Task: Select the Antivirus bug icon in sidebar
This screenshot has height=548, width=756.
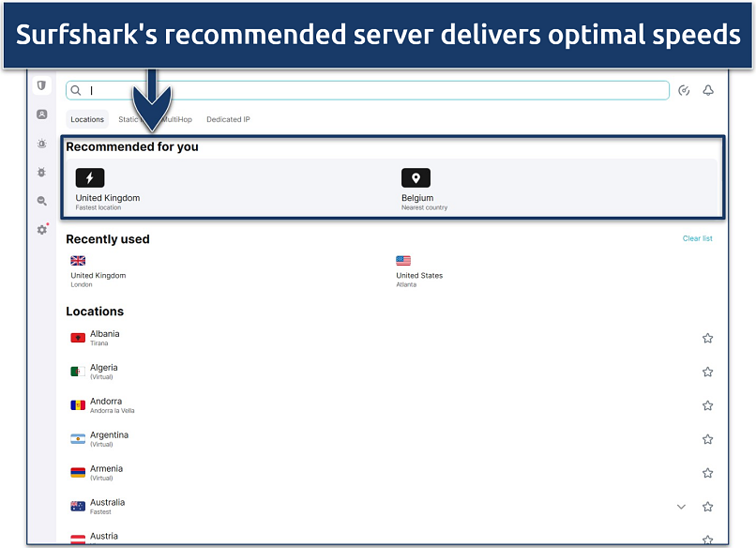Action: point(41,173)
